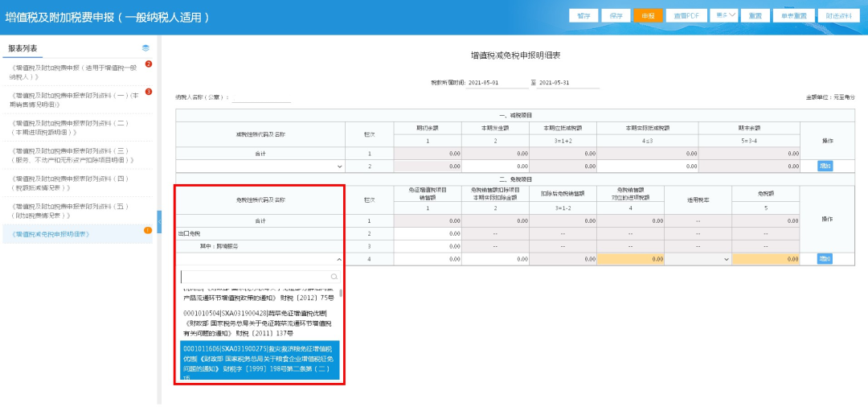Click the search box in the dropdown list

click(260, 277)
